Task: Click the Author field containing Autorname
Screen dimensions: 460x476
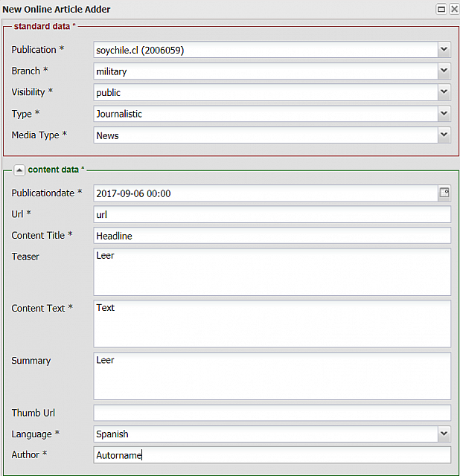Action: [272, 455]
